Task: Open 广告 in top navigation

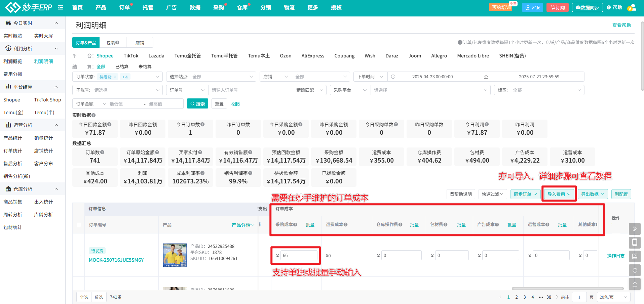Action: (172, 7)
